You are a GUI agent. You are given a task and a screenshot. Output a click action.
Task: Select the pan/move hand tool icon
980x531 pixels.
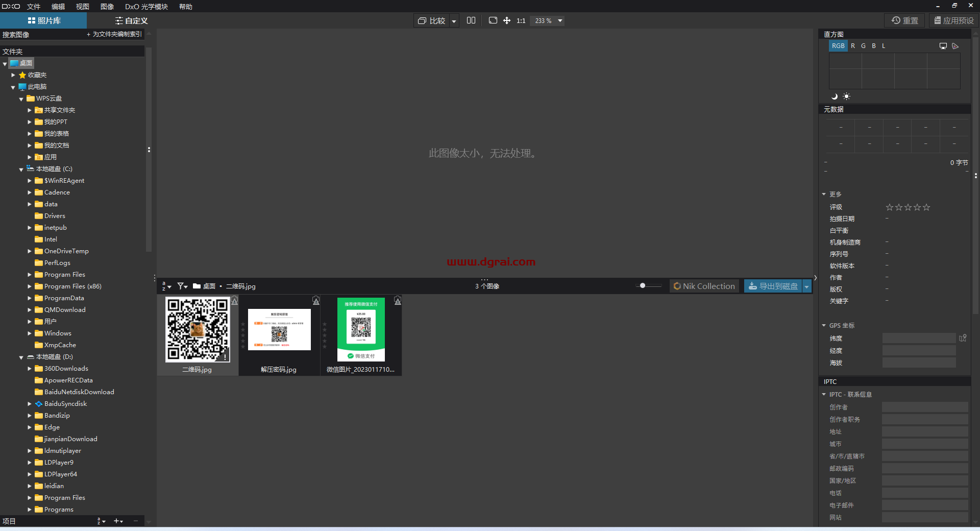[x=507, y=20]
